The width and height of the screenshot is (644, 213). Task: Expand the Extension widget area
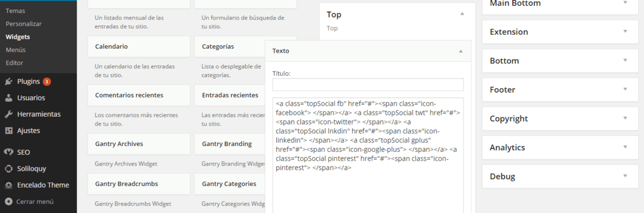(625, 31)
